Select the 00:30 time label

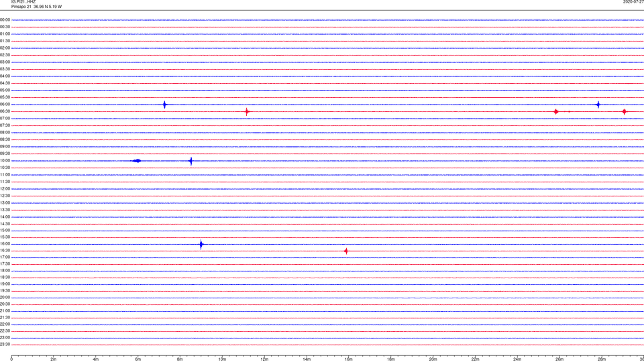5,27
